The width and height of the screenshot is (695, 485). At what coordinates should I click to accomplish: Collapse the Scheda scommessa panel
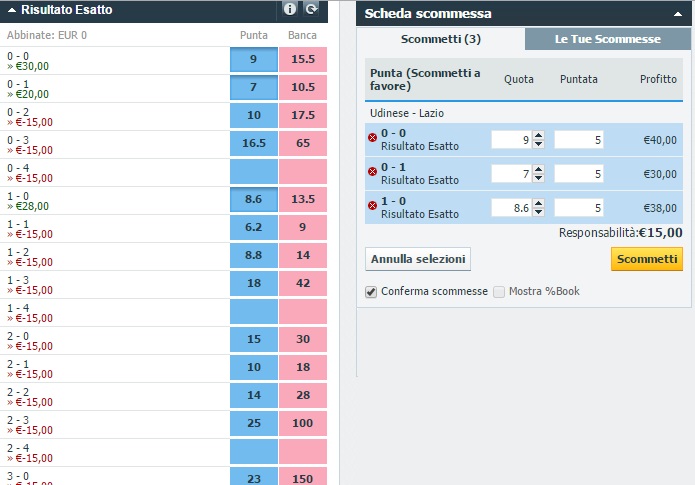(676, 14)
